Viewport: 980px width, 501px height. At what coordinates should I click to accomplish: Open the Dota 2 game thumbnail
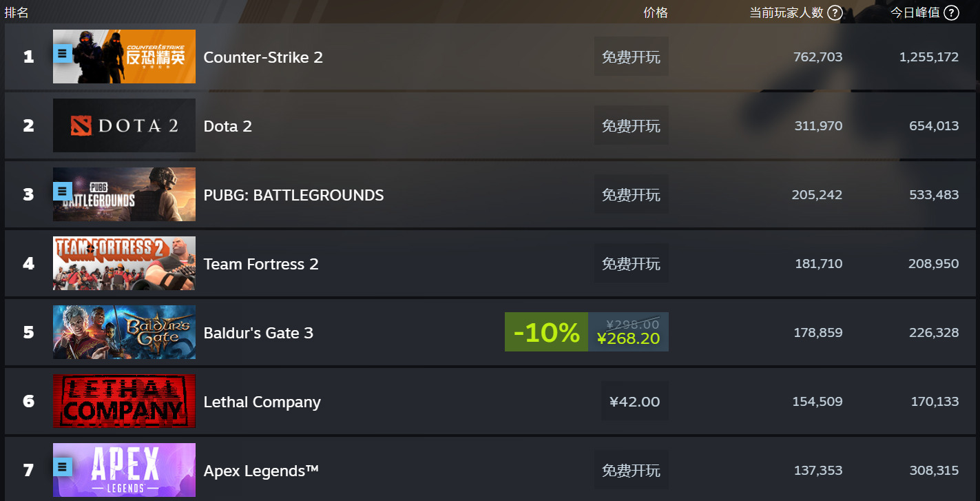tap(124, 125)
